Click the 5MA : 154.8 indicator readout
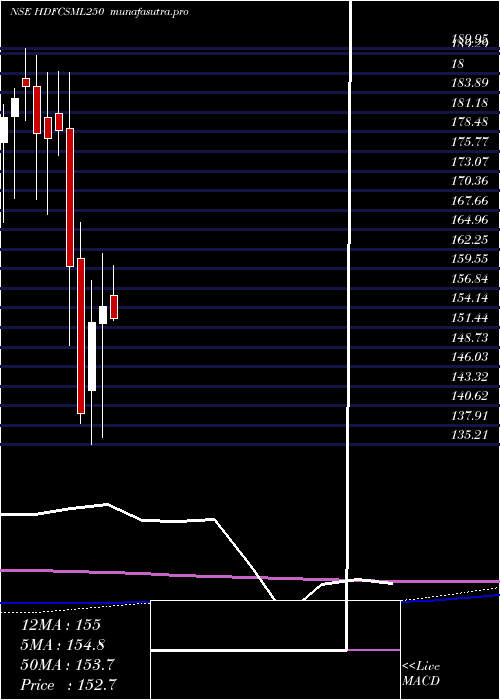 (64, 645)
